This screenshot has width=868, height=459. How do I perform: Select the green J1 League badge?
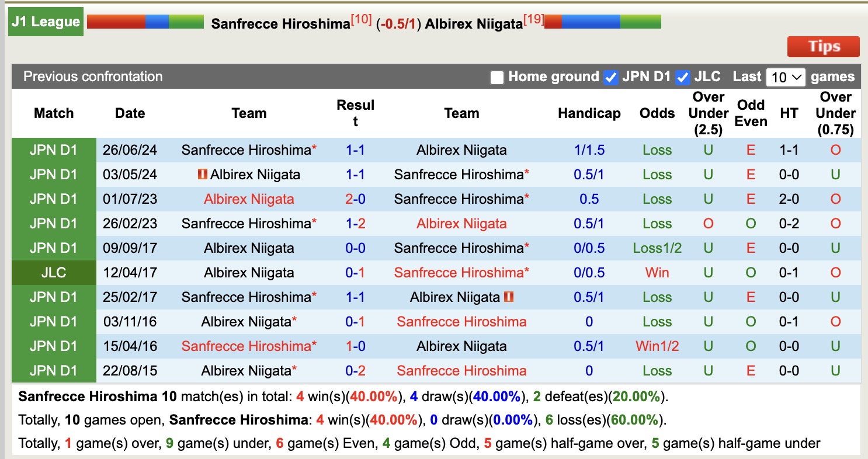pyautogui.click(x=45, y=20)
